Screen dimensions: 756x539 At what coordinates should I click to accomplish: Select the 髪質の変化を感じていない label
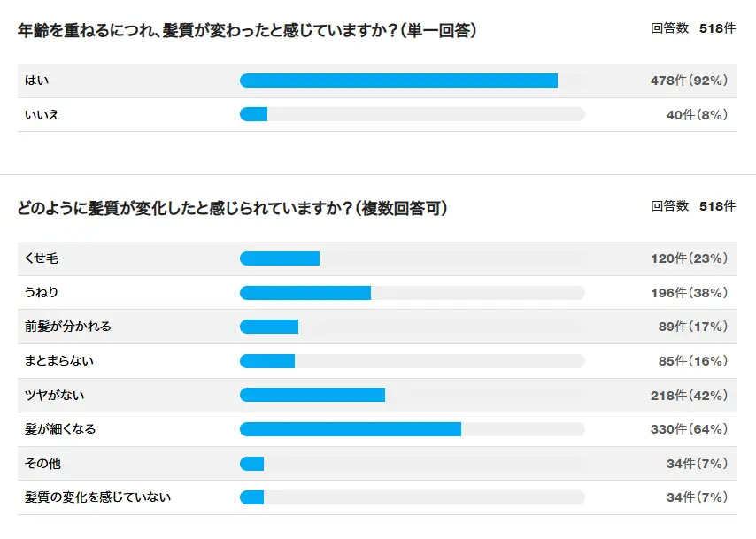pyautogui.click(x=97, y=497)
